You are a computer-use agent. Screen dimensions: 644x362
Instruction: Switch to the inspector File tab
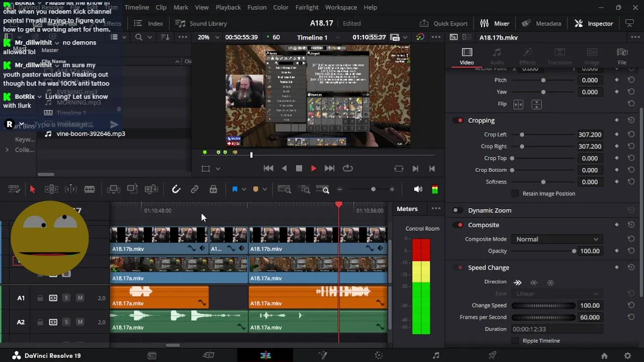point(622,56)
